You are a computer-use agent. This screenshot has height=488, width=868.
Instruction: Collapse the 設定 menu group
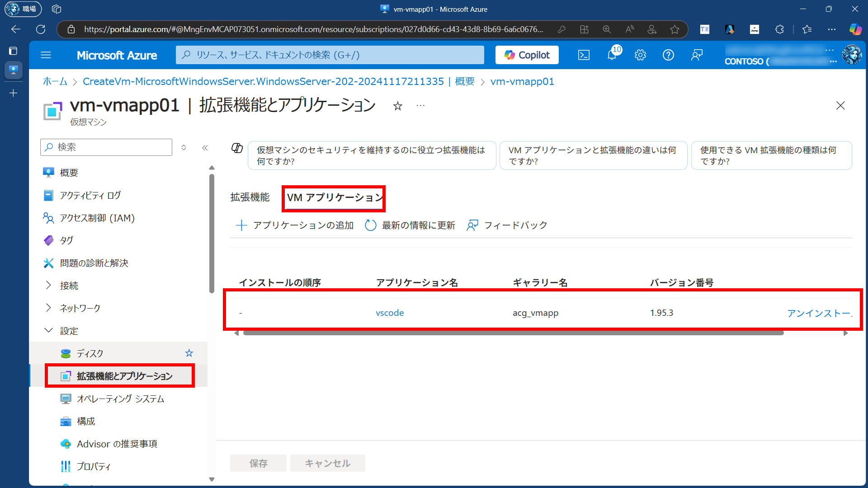pos(48,330)
